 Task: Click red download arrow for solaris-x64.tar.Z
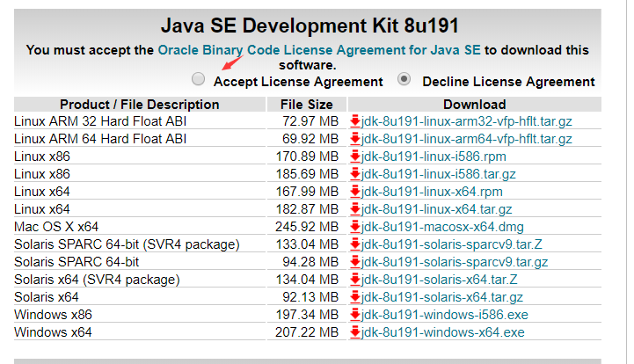(355, 280)
